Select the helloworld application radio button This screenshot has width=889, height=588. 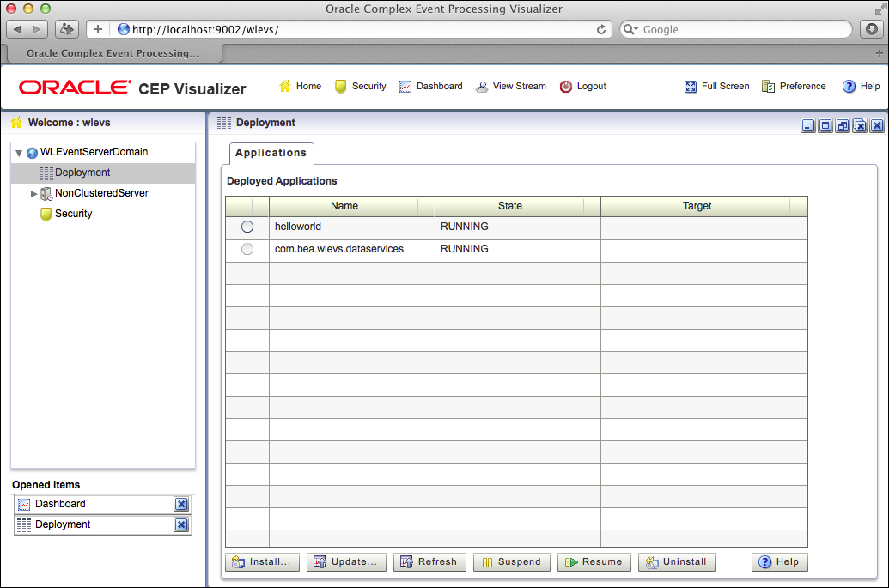(247, 227)
